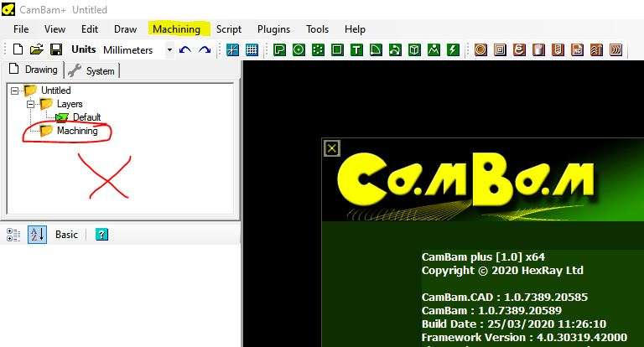The image size is (644, 347).
Task: Click the CamBam+ application icon in title bar
Action: [8, 9]
